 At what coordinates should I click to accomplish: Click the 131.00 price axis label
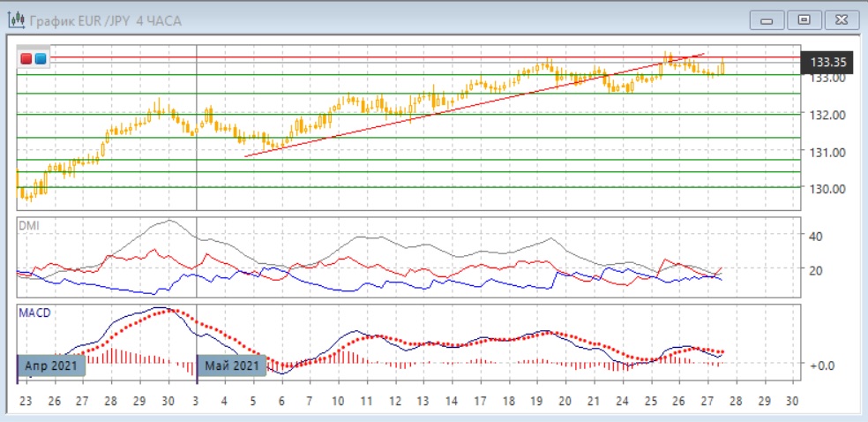[x=829, y=152]
